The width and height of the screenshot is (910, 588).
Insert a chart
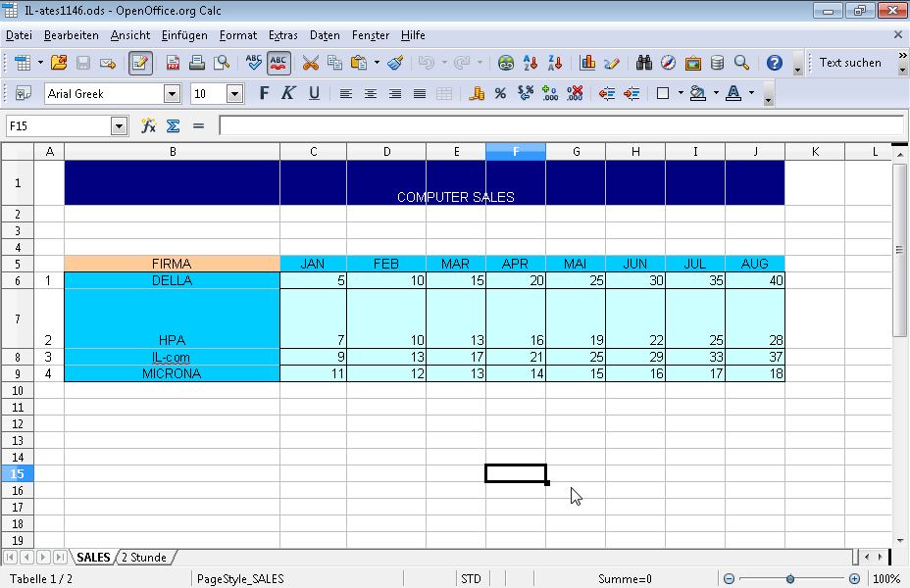pyautogui.click(x=587, y=63)
